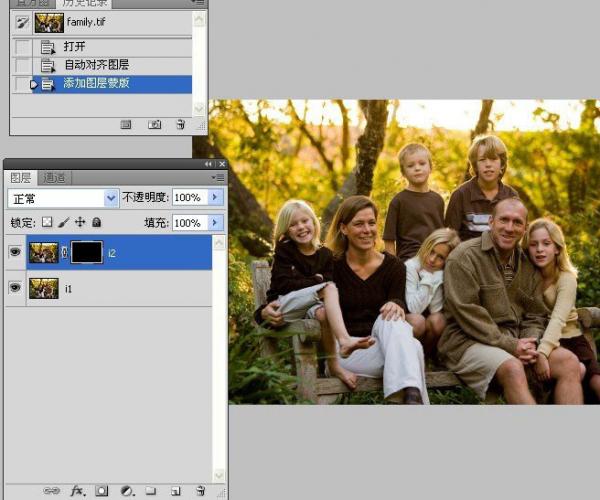The image size is (600, 500).
Task: Lock position move icon
Action: pos(80,222)
